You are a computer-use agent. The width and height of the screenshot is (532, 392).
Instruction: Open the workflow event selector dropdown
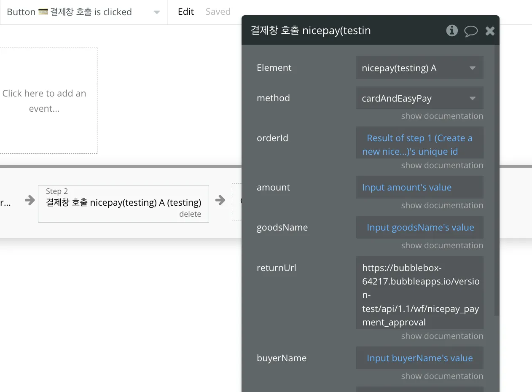coord(156,12)
